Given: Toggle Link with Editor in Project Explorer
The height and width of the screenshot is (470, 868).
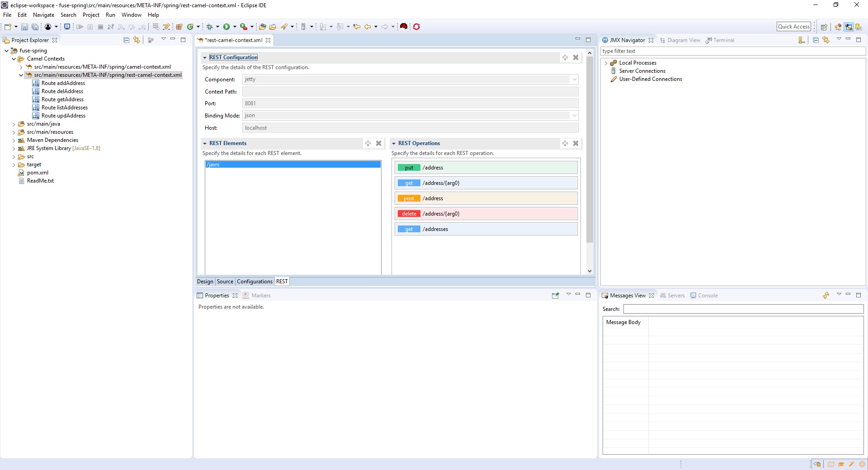Looking at the screenshot, I should [x=136, y=40].
